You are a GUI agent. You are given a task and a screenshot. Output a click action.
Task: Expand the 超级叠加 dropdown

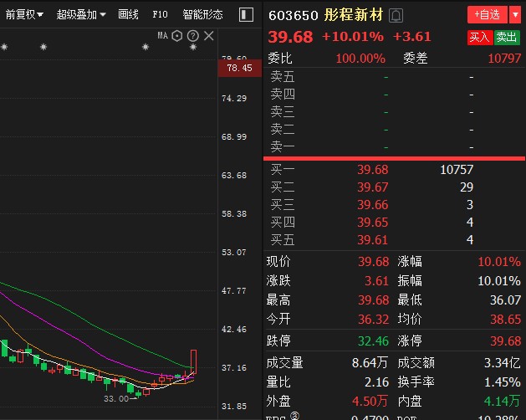[x=81, y=14]
